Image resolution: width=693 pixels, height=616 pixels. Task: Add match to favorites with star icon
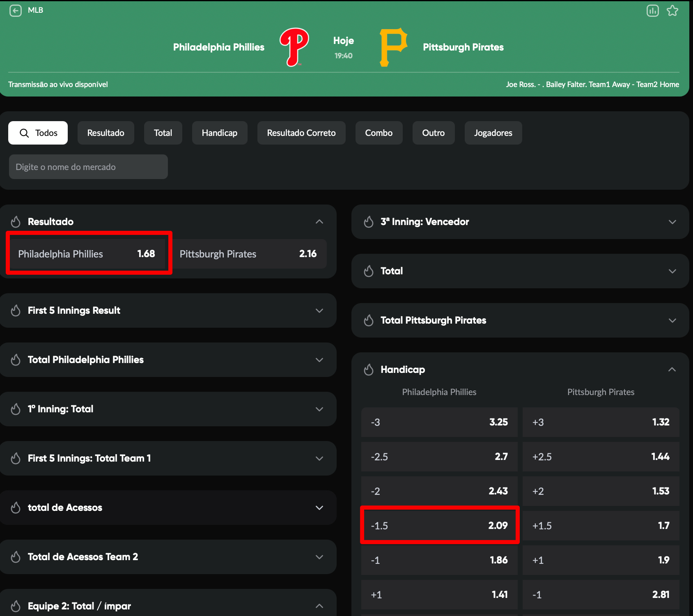672,10
